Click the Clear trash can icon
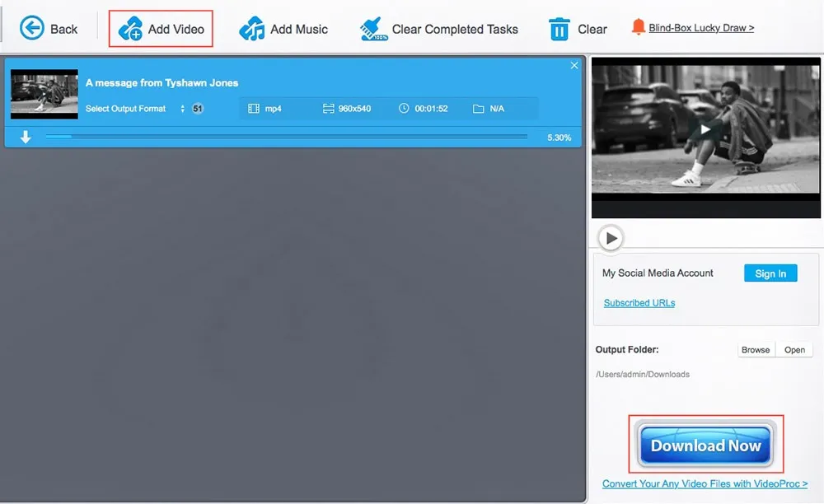 point(559,27)
